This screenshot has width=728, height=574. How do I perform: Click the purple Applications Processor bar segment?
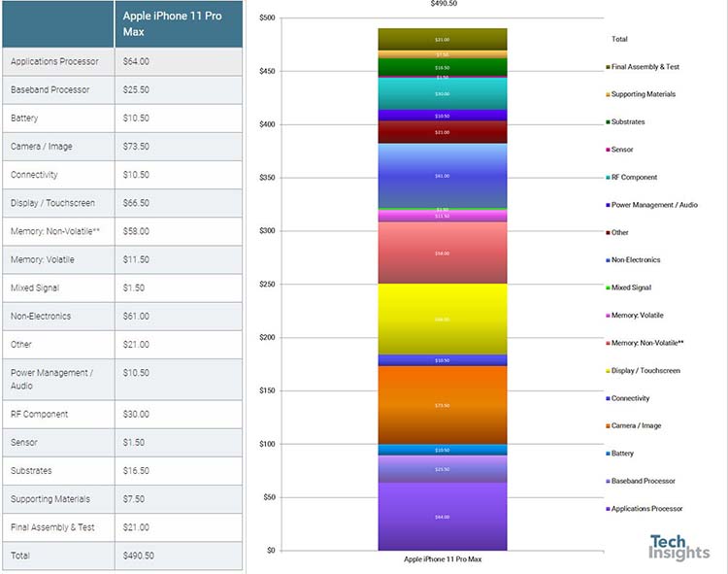pos(443,517)
